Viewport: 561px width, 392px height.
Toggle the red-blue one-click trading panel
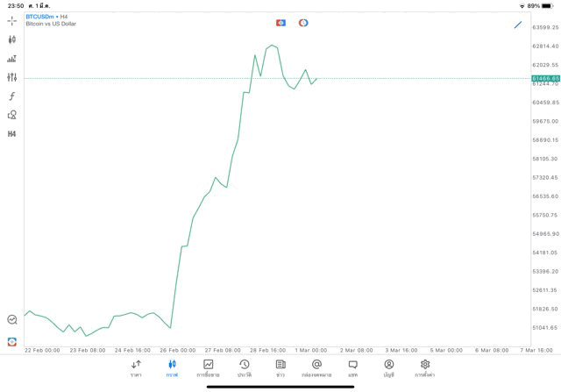click(x=280, y=23)
